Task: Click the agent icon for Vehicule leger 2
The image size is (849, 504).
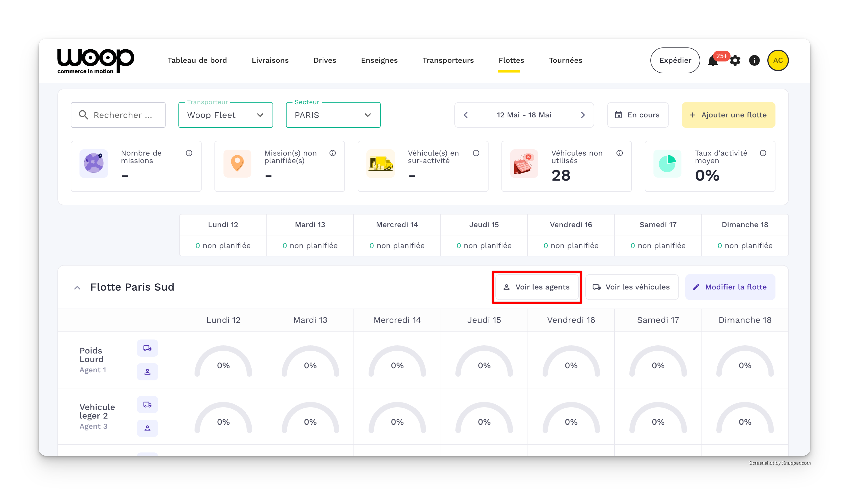Action: (x=147, y=428)
